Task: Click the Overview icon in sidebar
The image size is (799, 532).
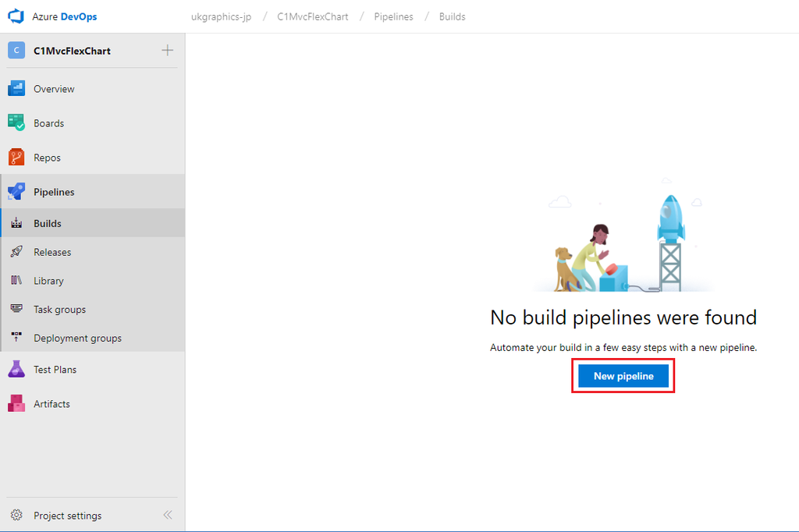Action: click(16, 89)
